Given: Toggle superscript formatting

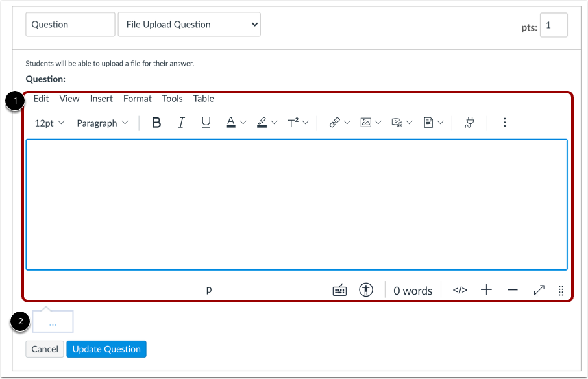Looking at the screenshot, I should 293,122.
